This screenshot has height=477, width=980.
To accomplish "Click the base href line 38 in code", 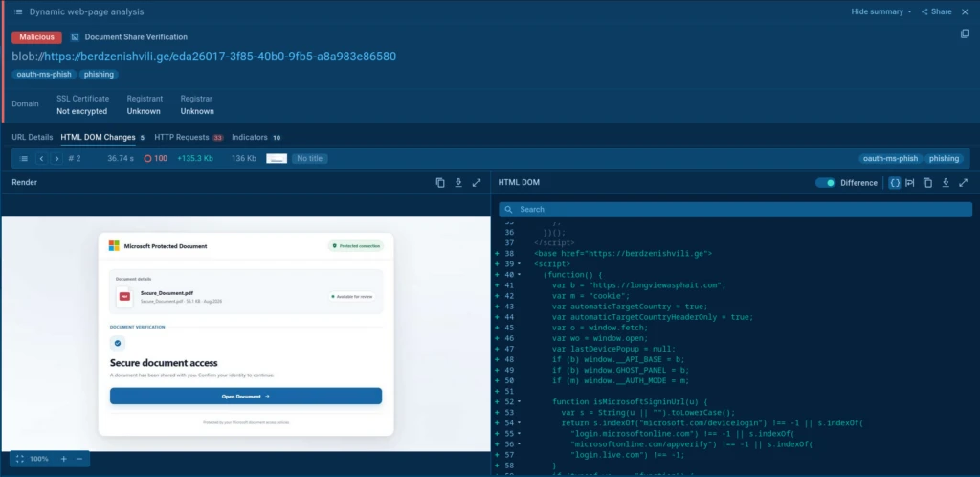I will tap(623, 254).
